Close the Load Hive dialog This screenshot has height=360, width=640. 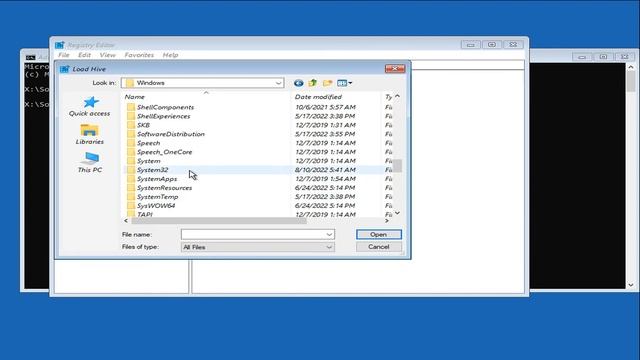coord(395,69)
